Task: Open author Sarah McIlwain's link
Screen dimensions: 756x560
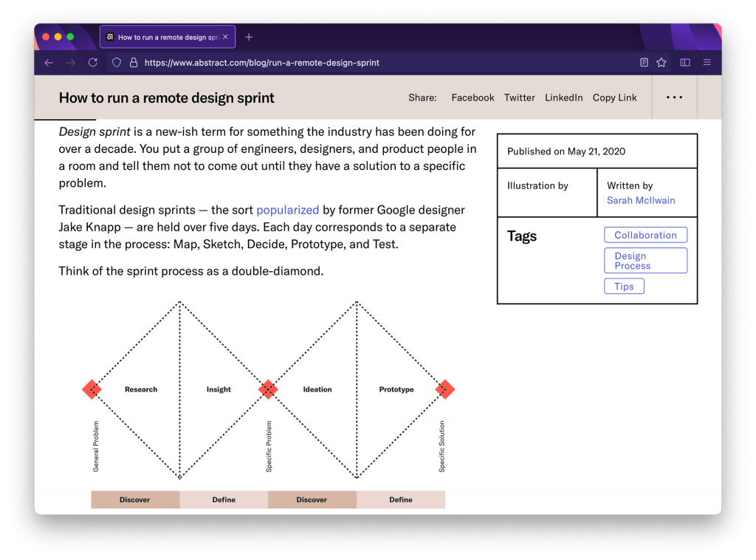Action: click(641, 200)
